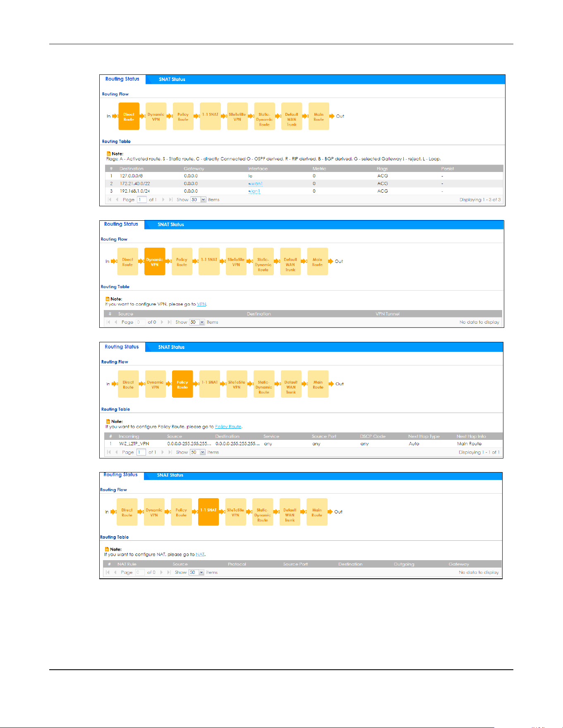Screen dimensions: 563x728
Task: Open SNAT Status tab above NAT Rule table
Action: (170, 475)
